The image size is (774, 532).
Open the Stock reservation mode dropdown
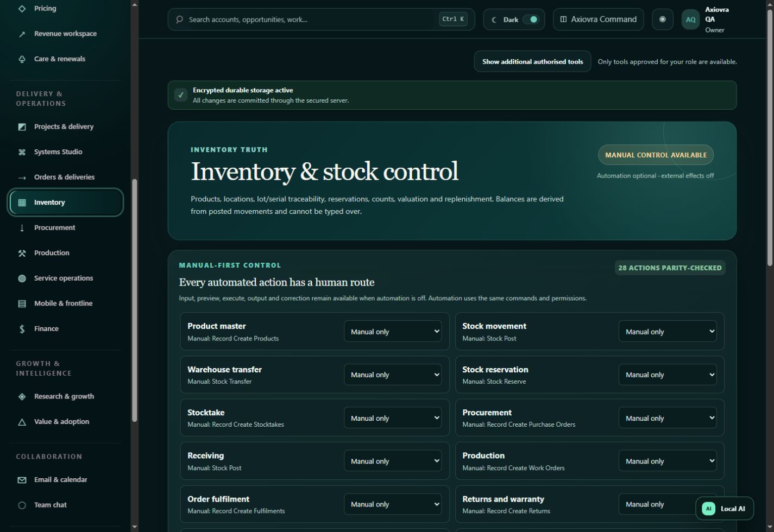pyautogui.click(x=668, y=375)
